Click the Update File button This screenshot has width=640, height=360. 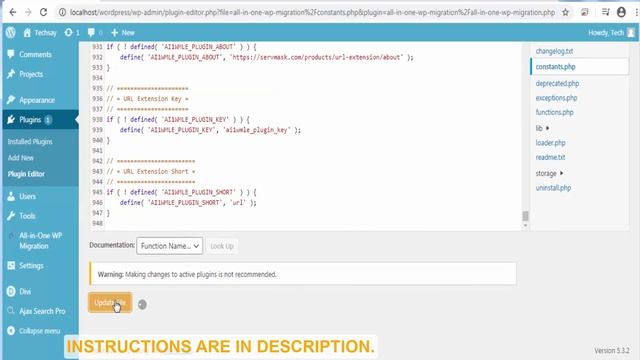point(110,302)
